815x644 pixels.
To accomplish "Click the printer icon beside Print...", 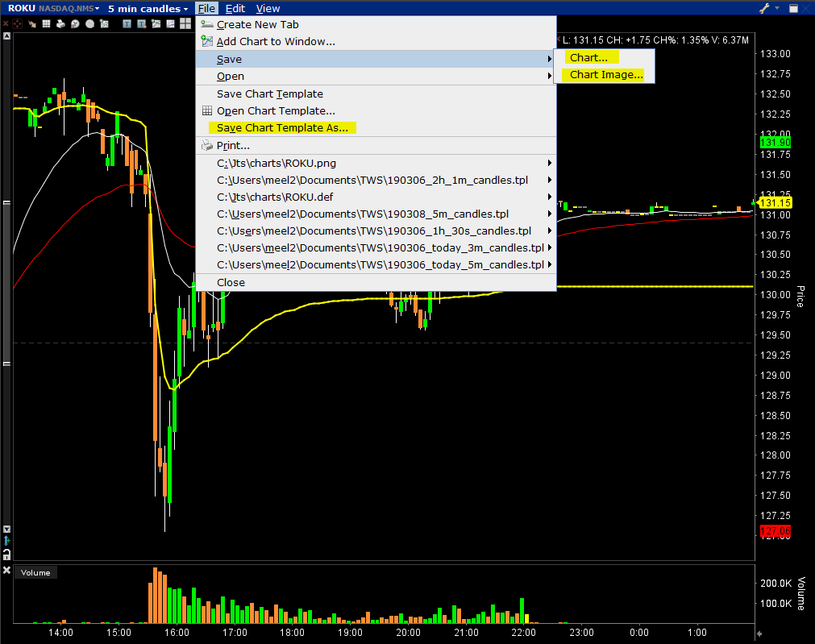I will tap(207, 146).
